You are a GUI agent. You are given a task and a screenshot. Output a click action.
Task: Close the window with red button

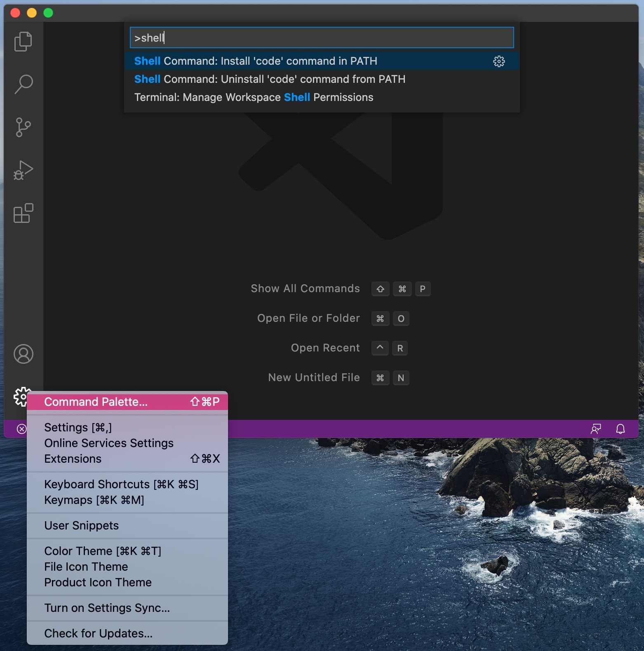(x=15, y=13)
